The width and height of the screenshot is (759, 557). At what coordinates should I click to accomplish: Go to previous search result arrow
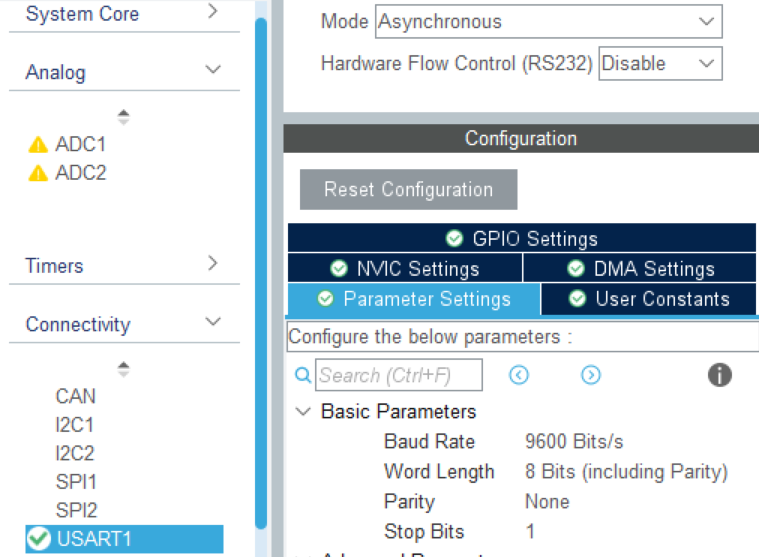[x=518, y=375]
